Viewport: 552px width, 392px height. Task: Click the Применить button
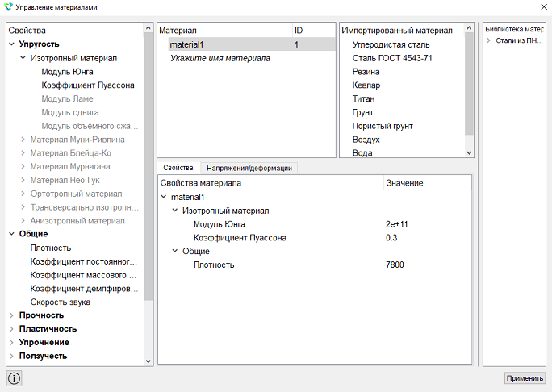525,378
